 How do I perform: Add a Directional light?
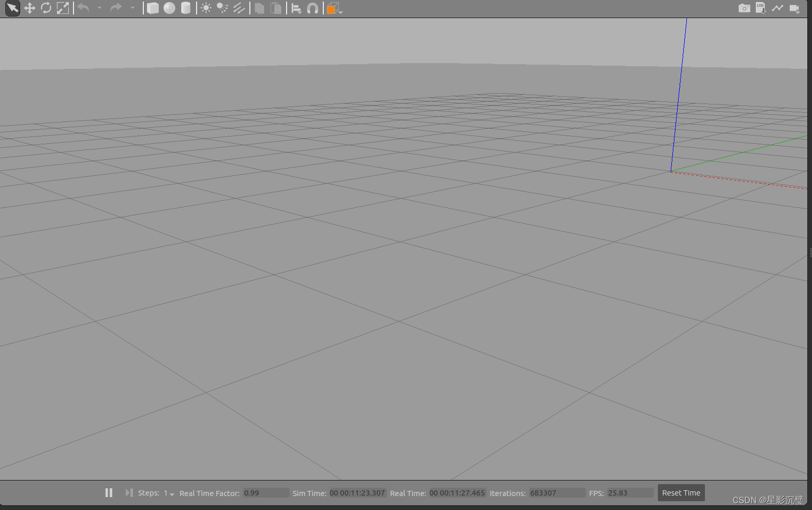pos(239,8)
